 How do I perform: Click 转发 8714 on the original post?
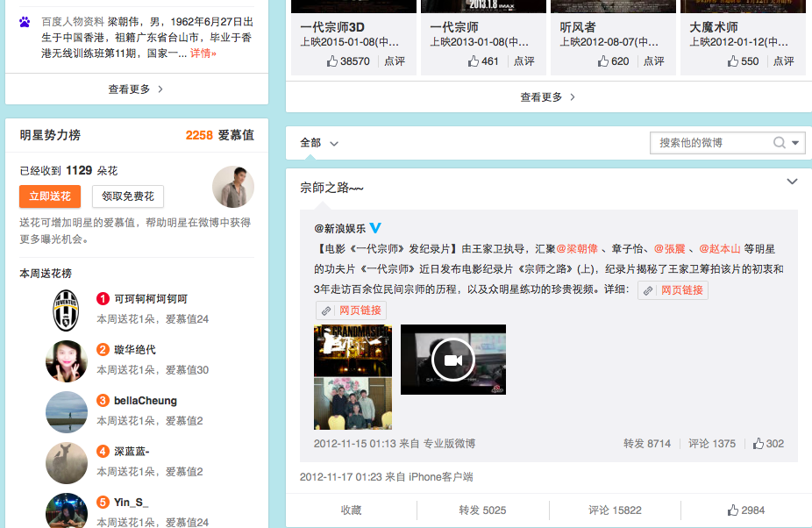647,444
